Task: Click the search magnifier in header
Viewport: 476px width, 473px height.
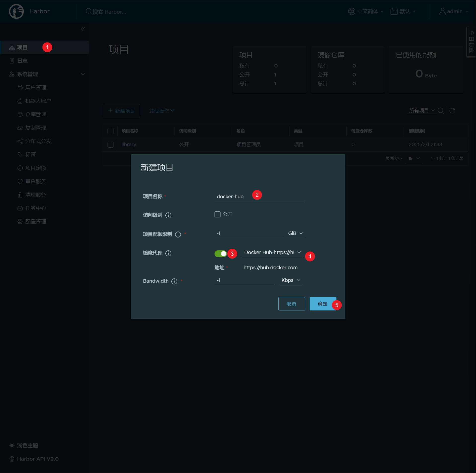Action: [89, 11]
